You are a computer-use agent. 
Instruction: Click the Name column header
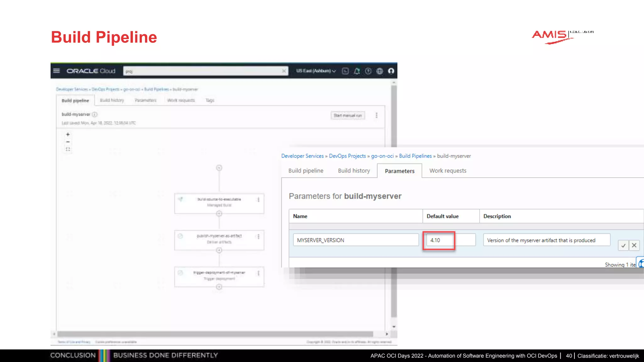coord(356,216)
